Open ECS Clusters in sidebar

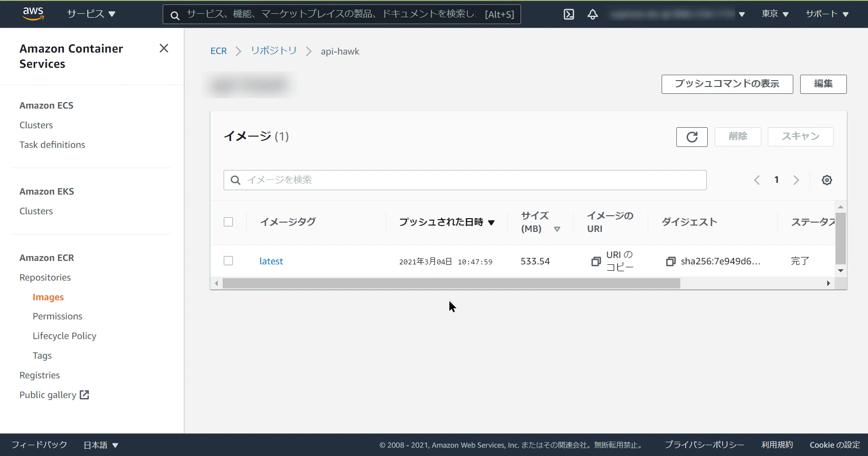36,125
